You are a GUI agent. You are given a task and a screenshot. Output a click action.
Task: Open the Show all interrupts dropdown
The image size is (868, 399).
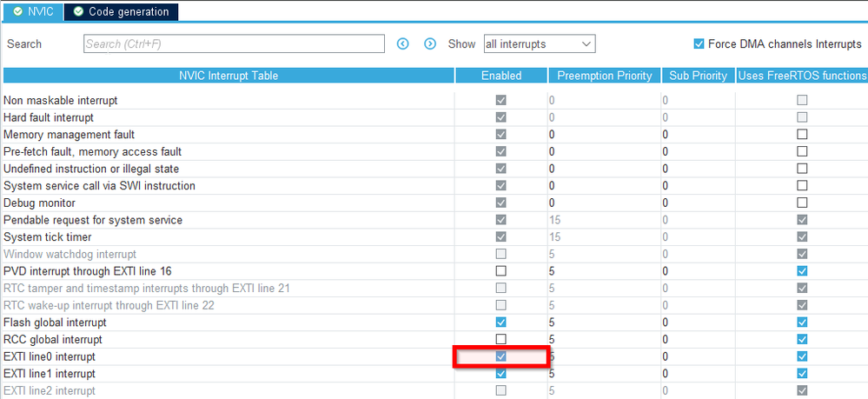[x=540, y=43]
